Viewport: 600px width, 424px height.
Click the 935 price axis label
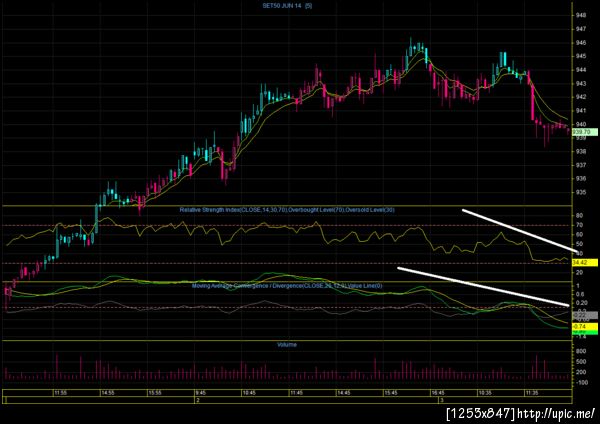(x=580, y=192)
